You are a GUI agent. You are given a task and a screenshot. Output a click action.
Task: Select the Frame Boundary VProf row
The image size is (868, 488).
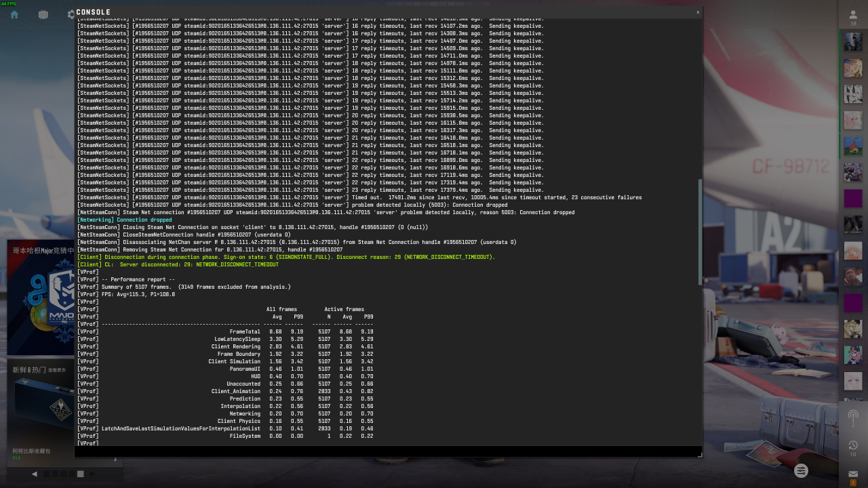pos(225,354)
